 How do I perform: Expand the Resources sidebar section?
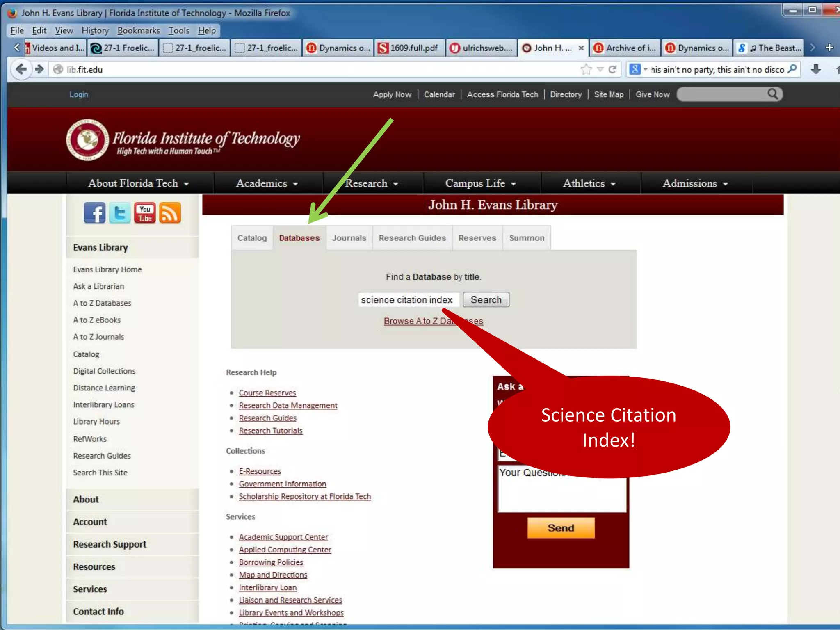132,566
